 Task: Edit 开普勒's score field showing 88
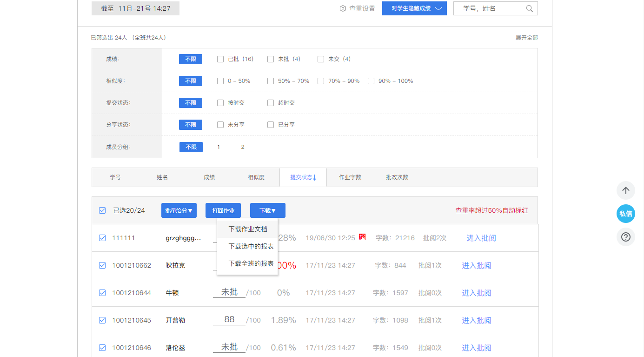229,320
